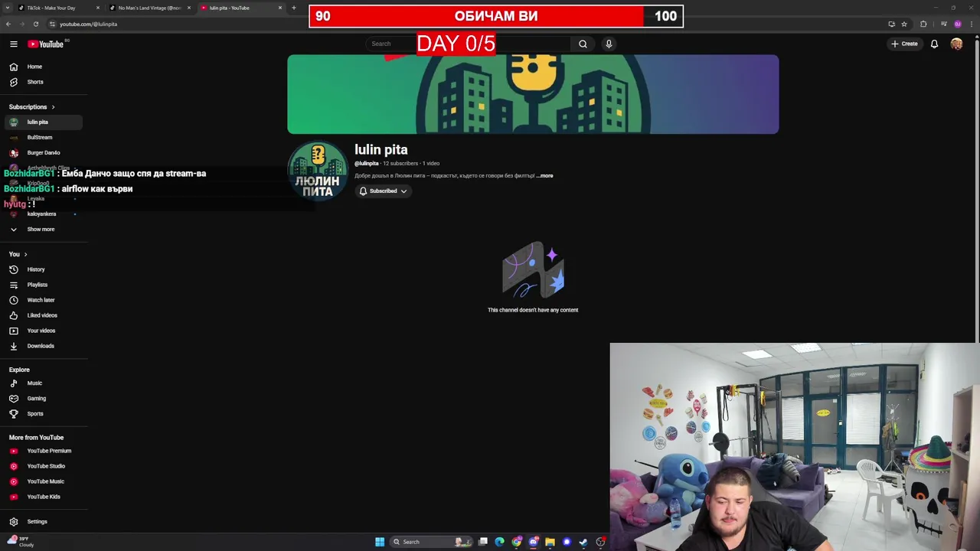Click the YouTube logo
This screenshot has height=551, width=980.
tap(47, 44)
